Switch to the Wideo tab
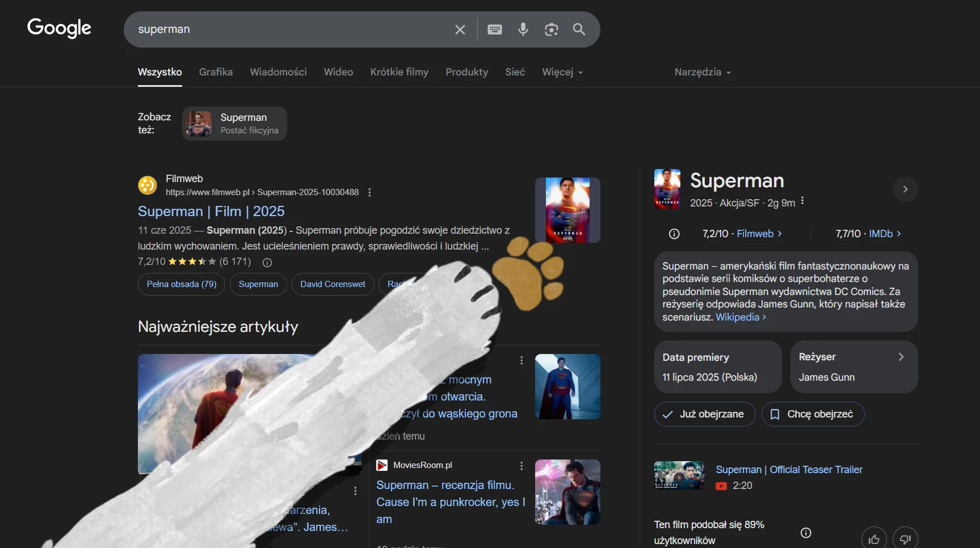 pyautogui.click(x=338, y=72)
